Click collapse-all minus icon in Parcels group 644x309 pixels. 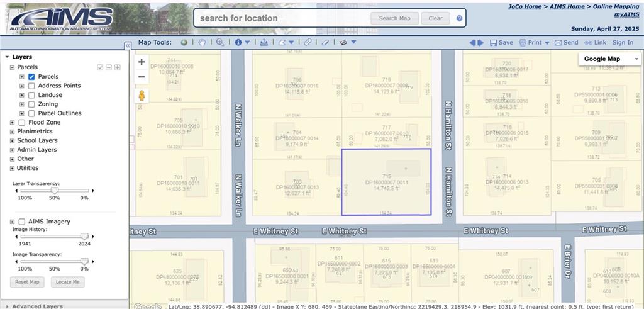(x=109, y=67)
